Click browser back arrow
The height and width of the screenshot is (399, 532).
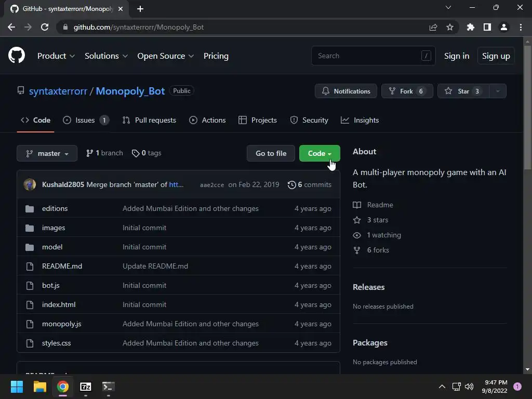tap(11, 27)
